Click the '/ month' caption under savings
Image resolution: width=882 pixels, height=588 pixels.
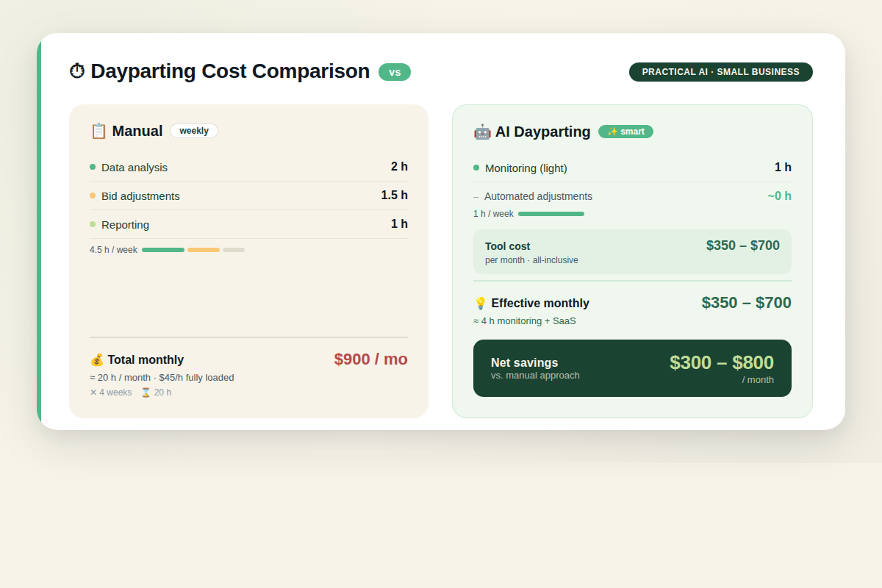click(x=758, y=380)
